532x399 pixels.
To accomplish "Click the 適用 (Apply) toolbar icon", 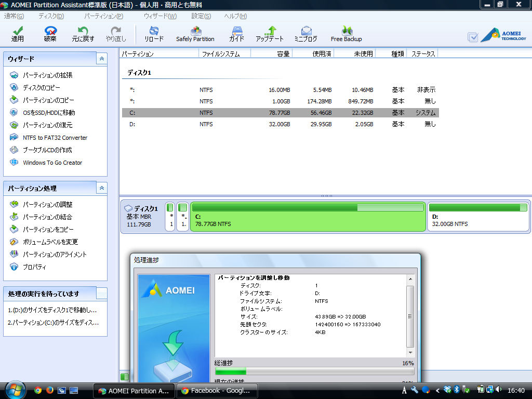I will click(17, 34).
